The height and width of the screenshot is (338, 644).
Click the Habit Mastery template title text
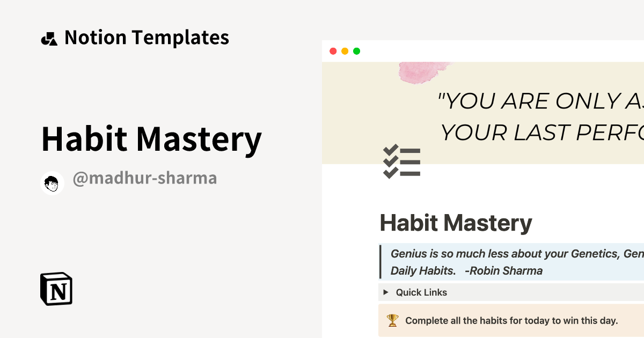coord(151,138)
